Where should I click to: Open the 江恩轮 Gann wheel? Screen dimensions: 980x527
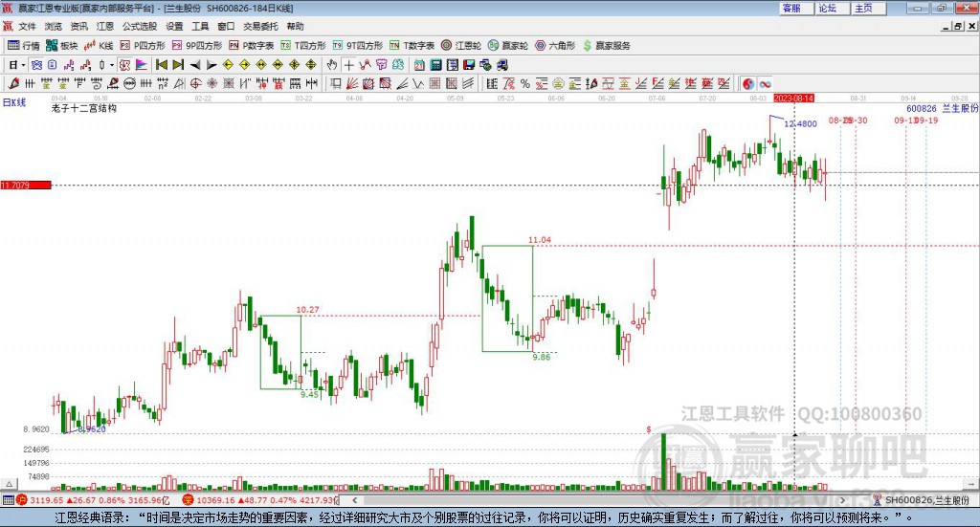pyautogui.click(x=461, y=46)
